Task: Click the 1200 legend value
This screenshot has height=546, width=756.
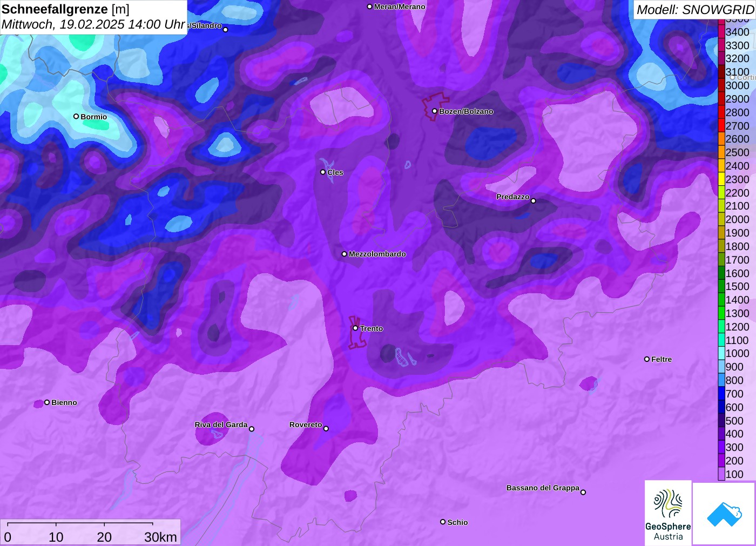Action: coord(737,327)
